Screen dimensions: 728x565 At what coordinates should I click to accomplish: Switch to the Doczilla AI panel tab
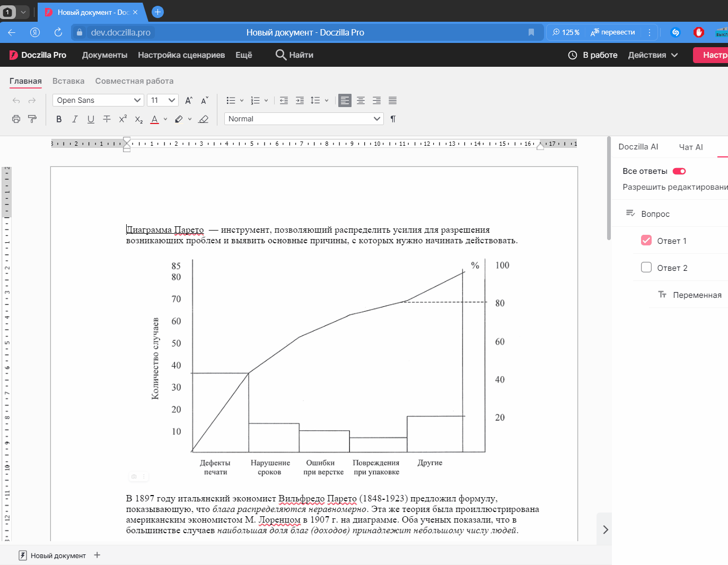638,147
